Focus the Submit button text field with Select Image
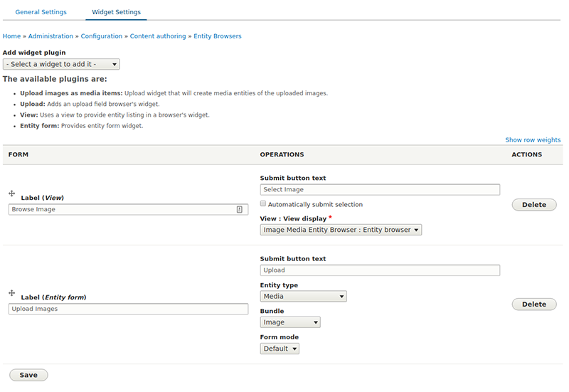 coord(380,189)
